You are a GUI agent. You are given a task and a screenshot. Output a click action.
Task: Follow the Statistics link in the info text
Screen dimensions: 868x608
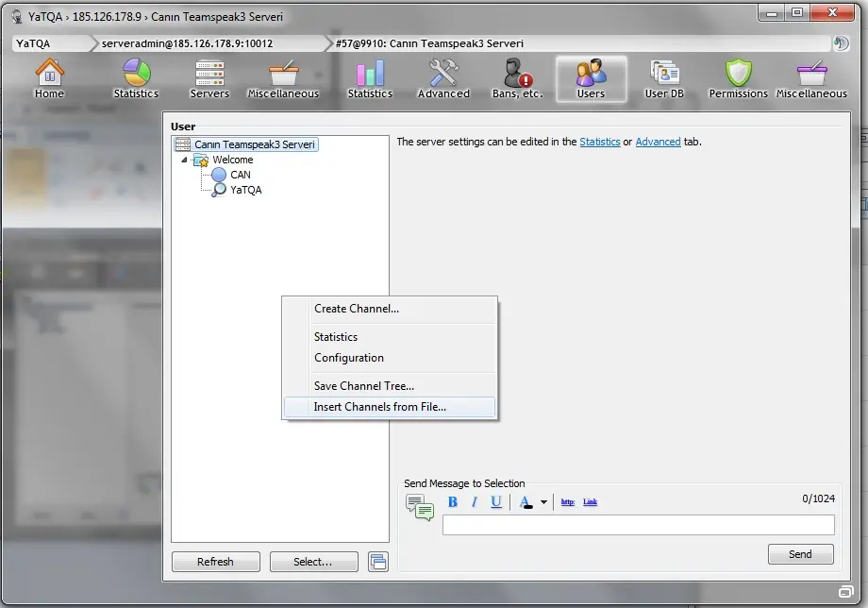coord(599,142)
